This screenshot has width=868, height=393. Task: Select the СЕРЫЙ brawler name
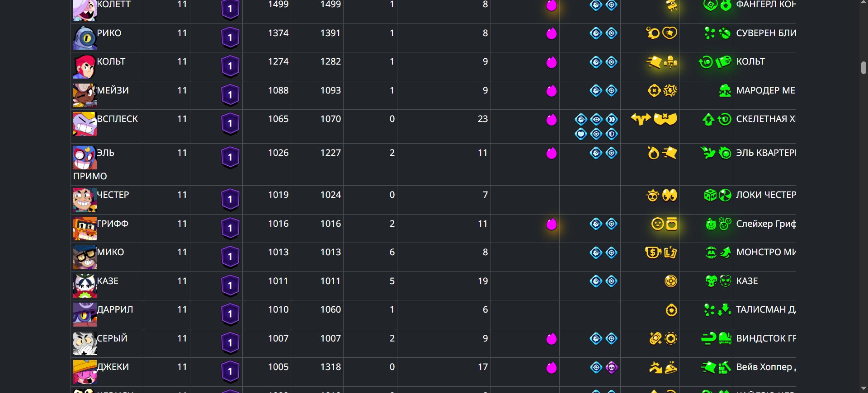[x=112, y=338]
